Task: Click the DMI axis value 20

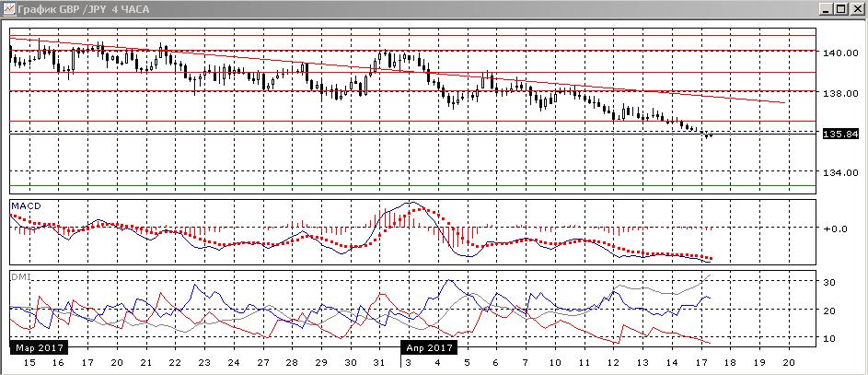Action: (x=830, y=311)
